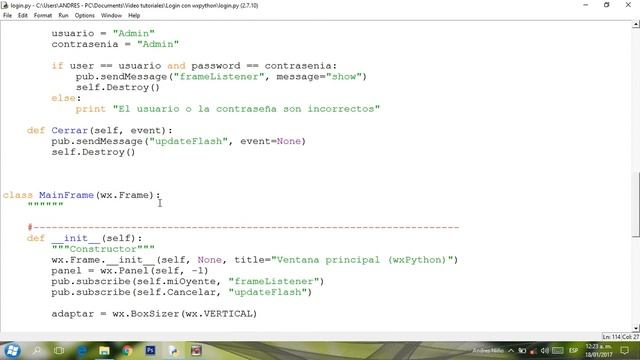Open clock and date flyout
This screenshot has height=360, width=640.
(x=599, y=351)
